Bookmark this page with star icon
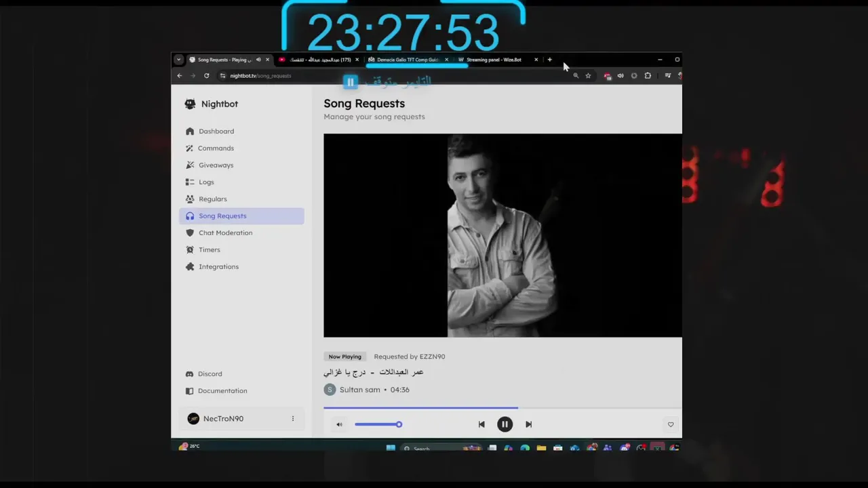This screenshot has width=868, height=488. click(588, 75)
